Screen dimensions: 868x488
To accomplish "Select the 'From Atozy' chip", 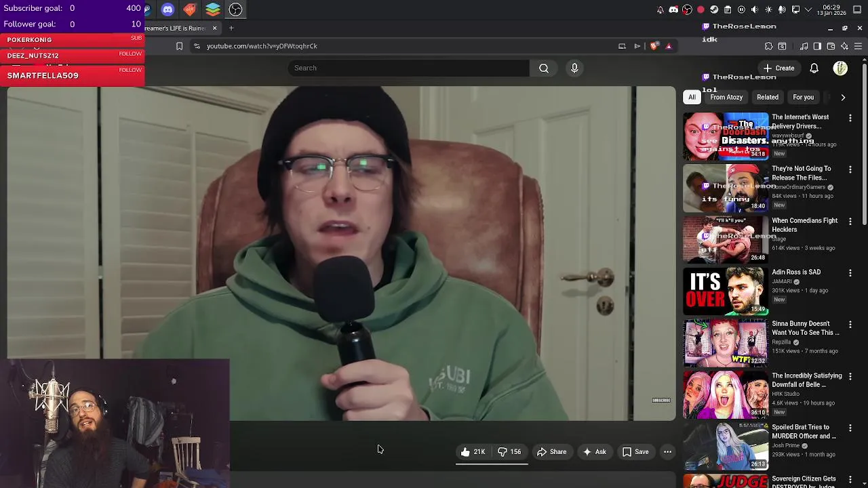I will point(726,97).
